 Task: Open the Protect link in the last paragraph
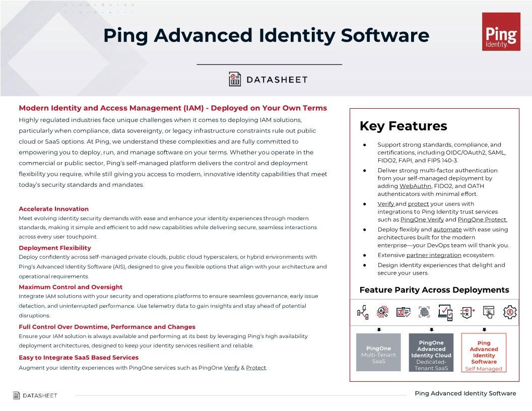click(256, 368)
